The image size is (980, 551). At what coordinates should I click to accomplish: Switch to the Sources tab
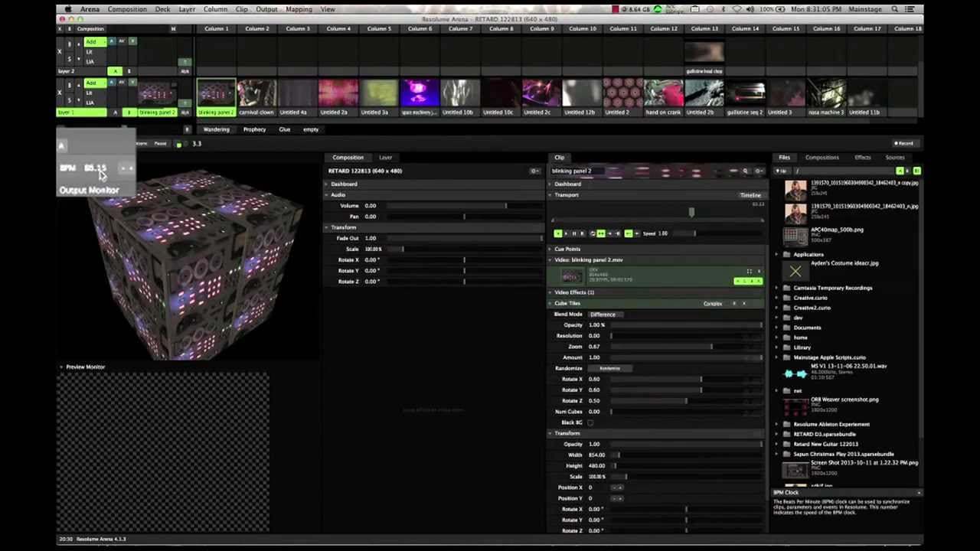[894, 158]
